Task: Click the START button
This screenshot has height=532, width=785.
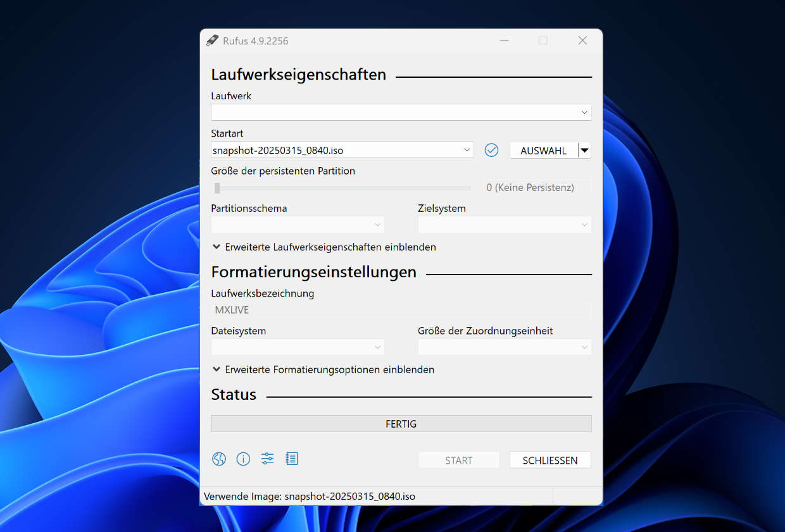Action: pyautogui.click(x=459, y=460)
